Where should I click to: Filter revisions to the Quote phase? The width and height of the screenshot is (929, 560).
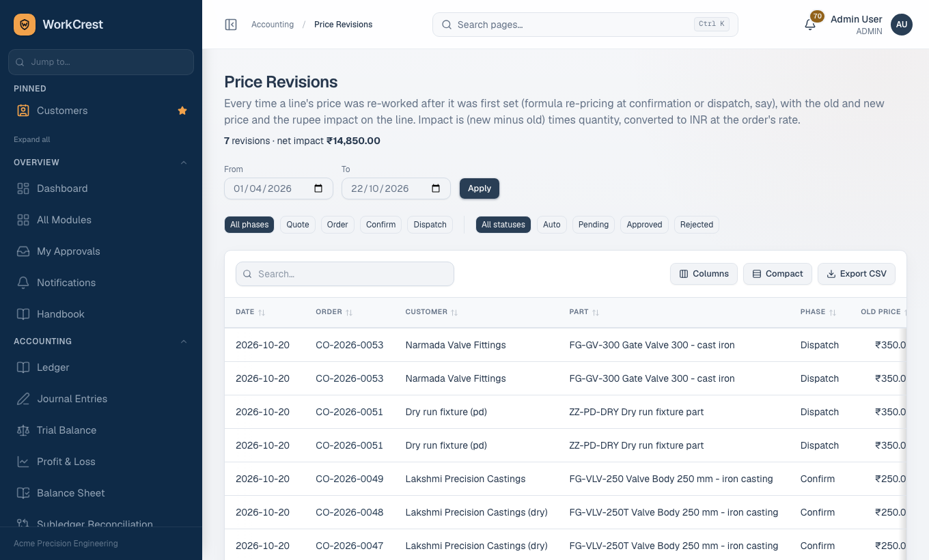point(298,225)
